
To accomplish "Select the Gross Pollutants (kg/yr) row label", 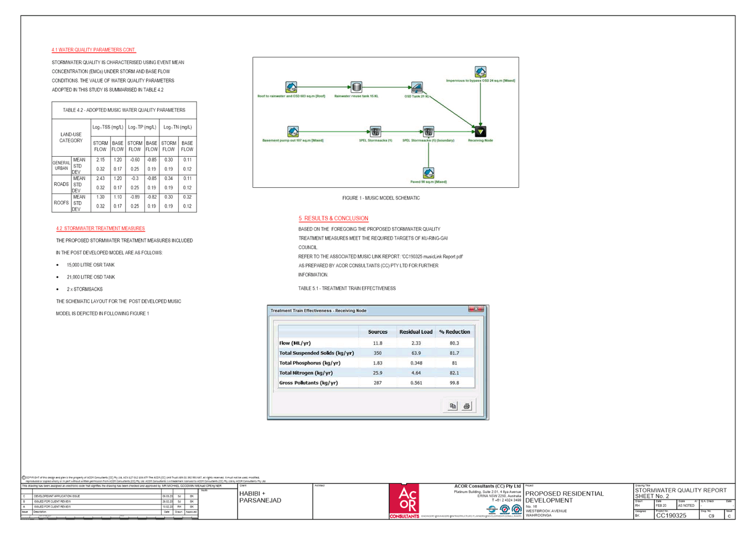I will click(308, 383).
